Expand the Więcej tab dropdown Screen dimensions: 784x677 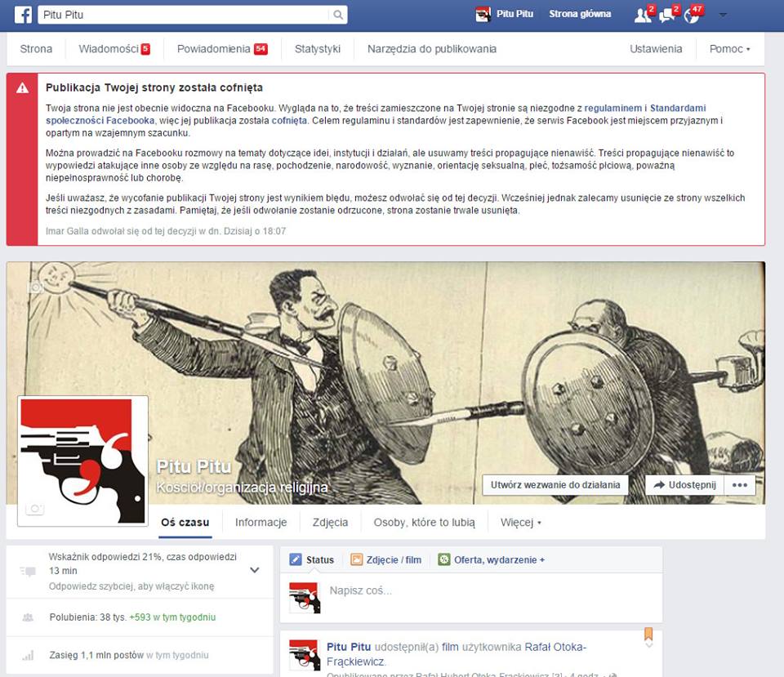[521, 523]
